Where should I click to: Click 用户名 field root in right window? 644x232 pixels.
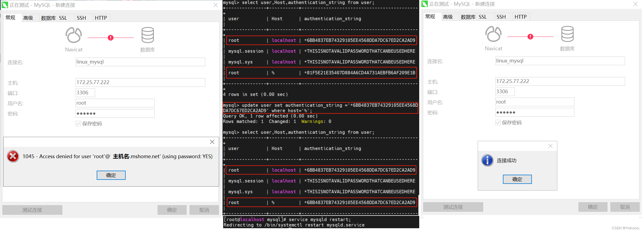click(x=535, y=102)
